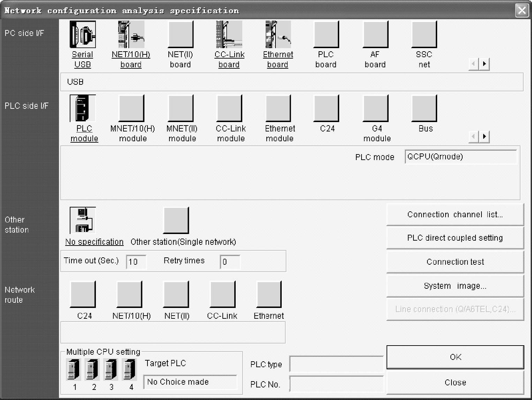Pick the G4 module icon
The image size is (532, 400).
tap(376, 108)
